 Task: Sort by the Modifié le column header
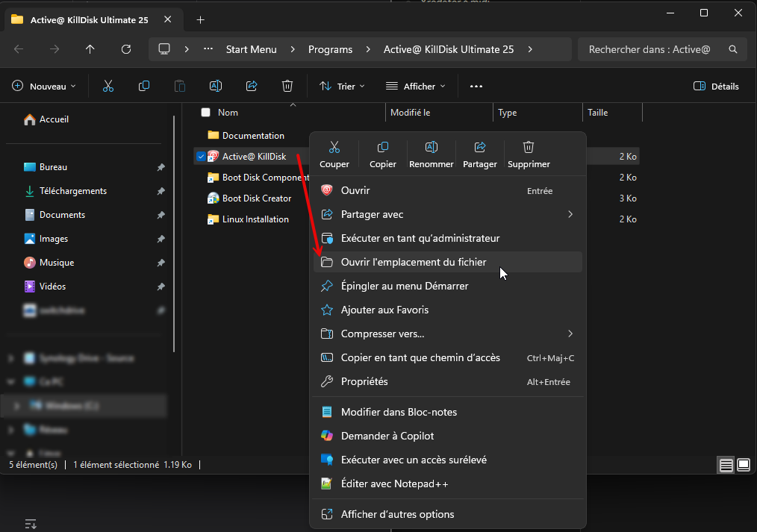(x=438, y=113)
